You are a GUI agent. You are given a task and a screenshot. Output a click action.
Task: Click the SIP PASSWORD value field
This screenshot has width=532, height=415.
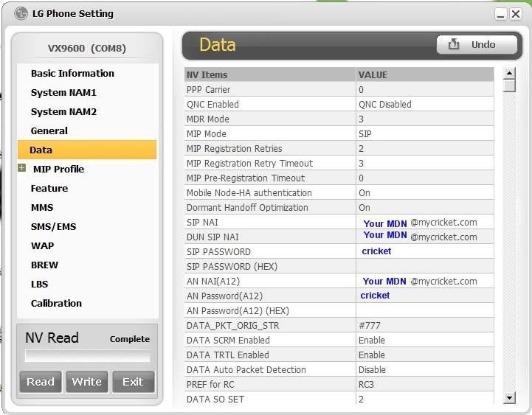(425, 251)
